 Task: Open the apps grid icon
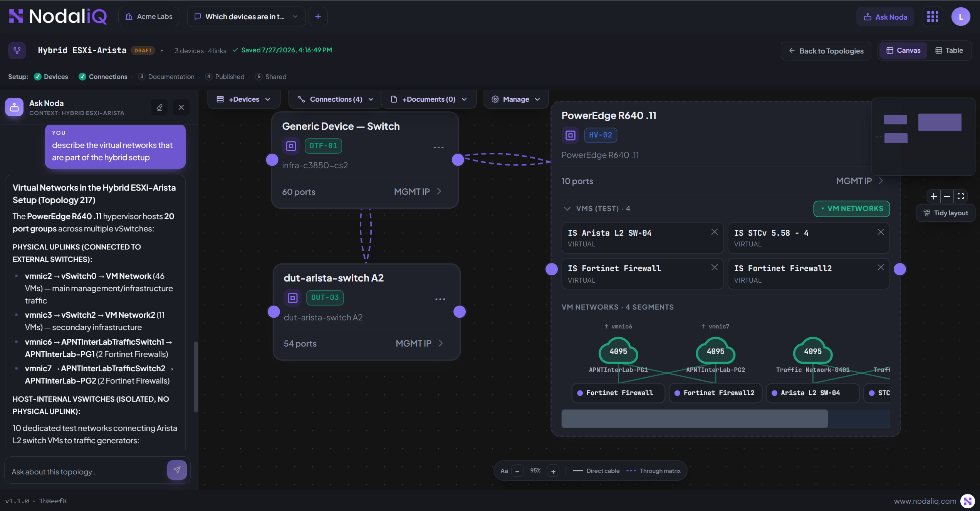point(932,17)
